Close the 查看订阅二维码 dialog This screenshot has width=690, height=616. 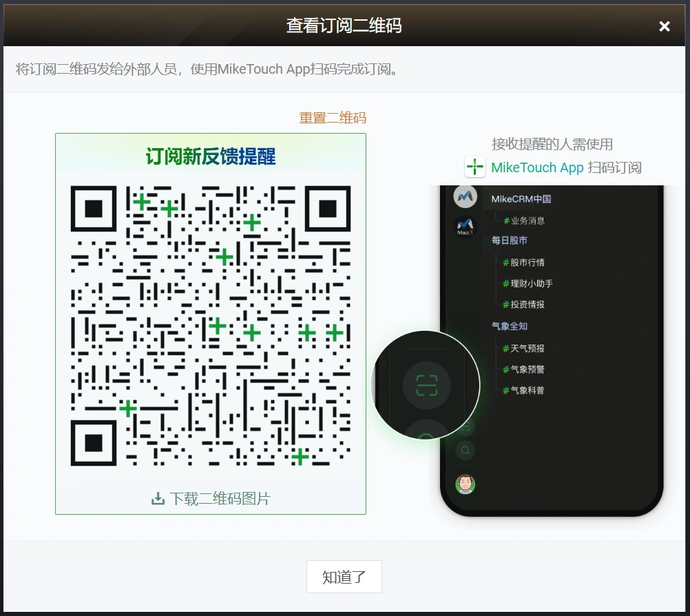pyautogui.click(x=664, y=26)
